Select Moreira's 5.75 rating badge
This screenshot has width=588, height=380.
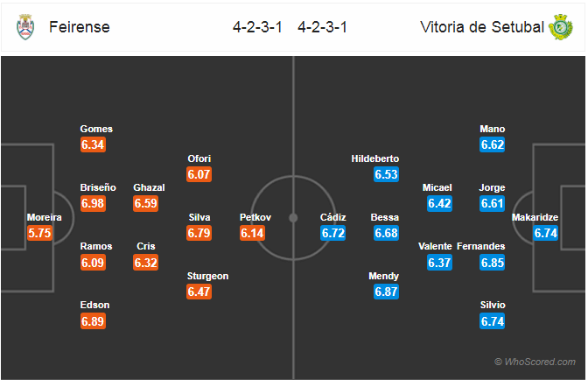pos(39,233)
